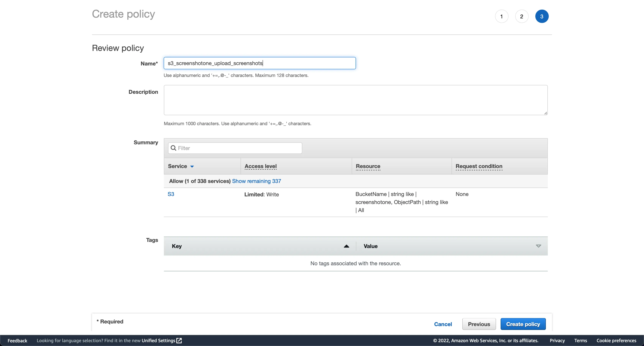
Task: Focus the Description text area
Action: pos(356,100)
